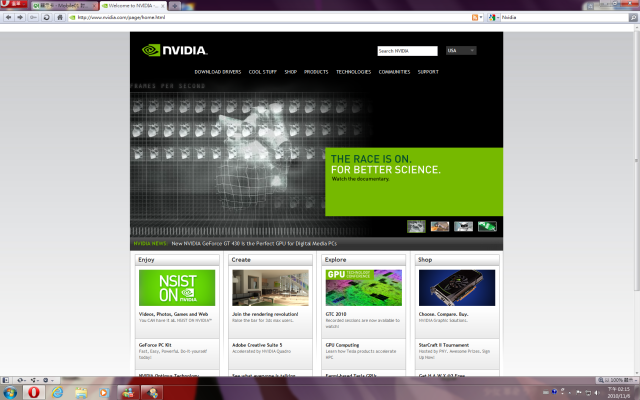Open the Products menu
This screenshot has height=400, width=640.
tap(316, 72)
